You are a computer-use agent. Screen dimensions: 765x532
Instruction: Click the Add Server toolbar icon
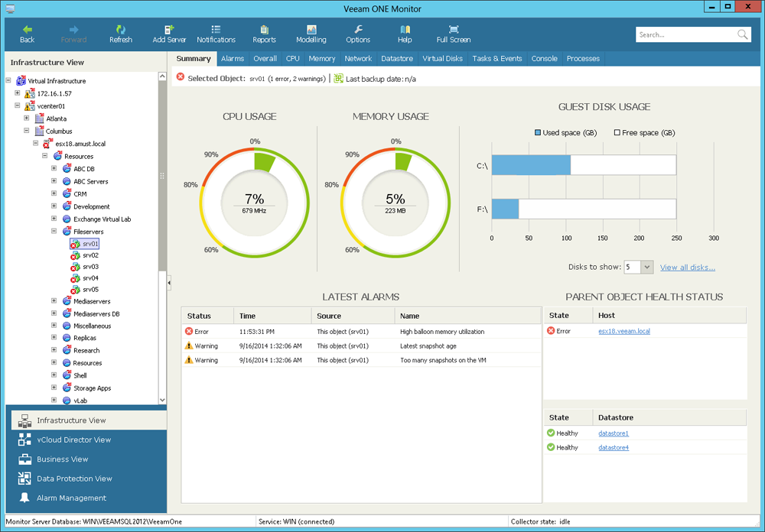[x=169, y=30]
